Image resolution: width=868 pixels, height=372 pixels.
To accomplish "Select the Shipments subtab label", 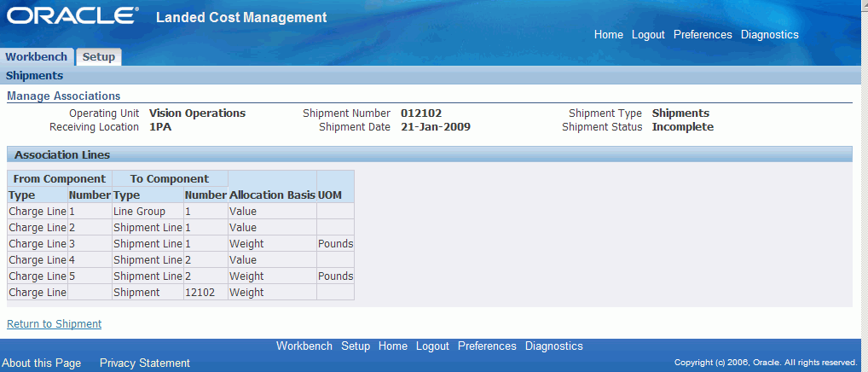I will [x=34, y=75].
